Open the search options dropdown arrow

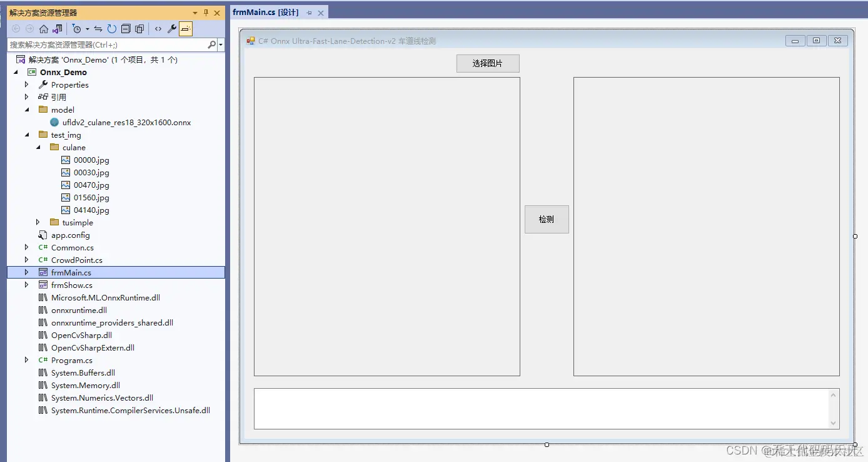coord(221,45)
